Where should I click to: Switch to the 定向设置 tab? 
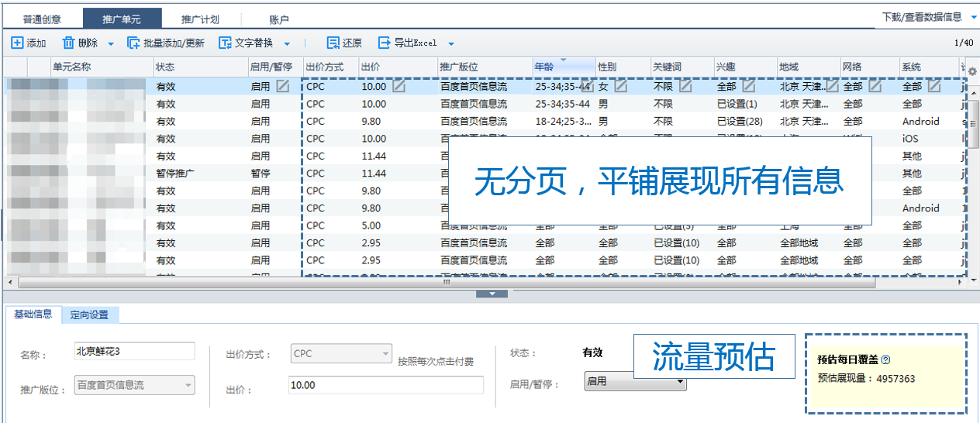click(89, 315)
